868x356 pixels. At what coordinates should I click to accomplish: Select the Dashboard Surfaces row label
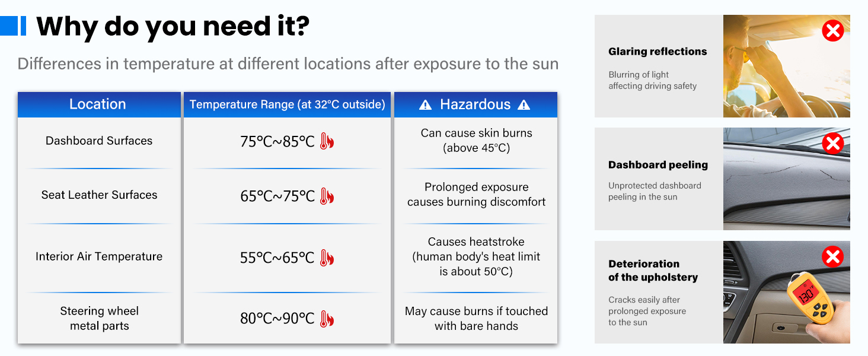point(99,141)
